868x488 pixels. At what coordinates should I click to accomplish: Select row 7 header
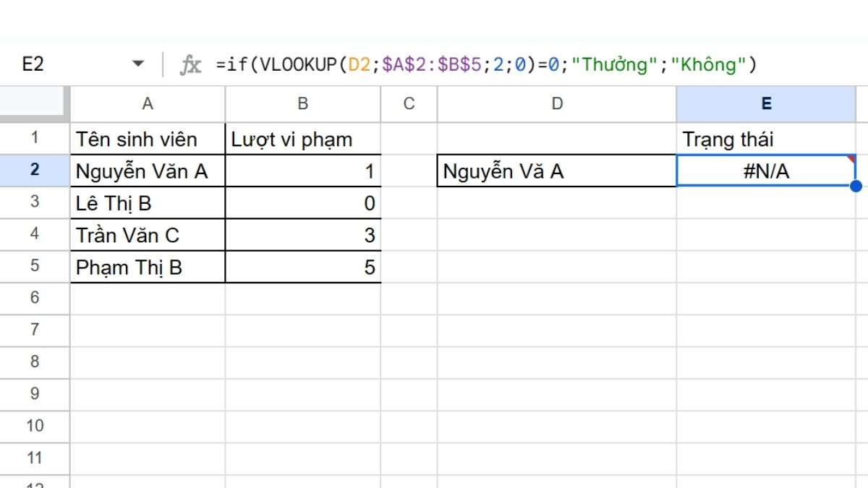point(35,330)
